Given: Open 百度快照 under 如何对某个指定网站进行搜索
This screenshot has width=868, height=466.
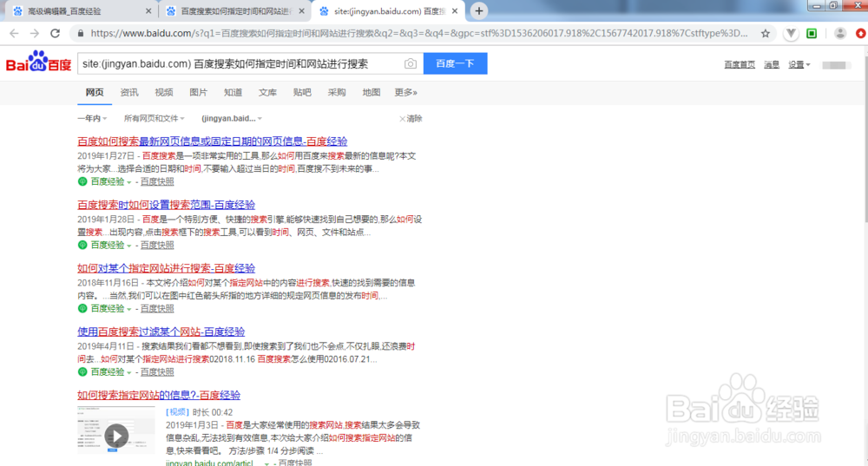Looking at the screenshot, I should 157,308.
